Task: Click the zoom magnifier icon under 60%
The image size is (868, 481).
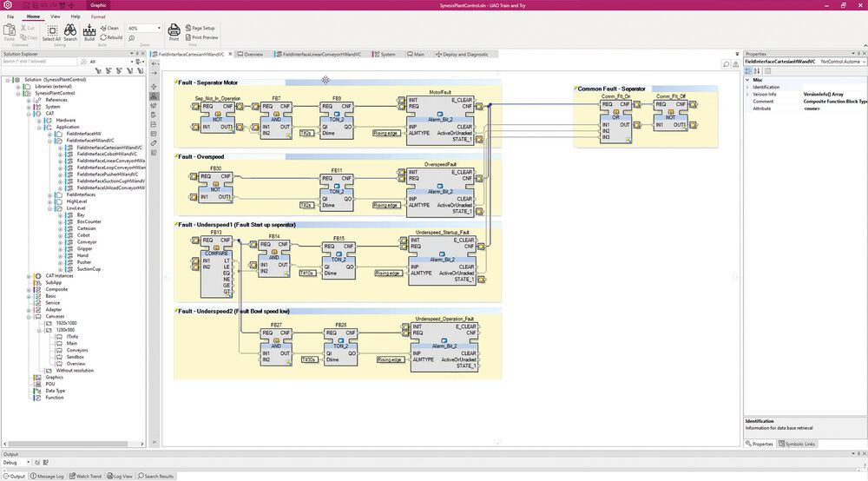Action: [x=132, y=38]
